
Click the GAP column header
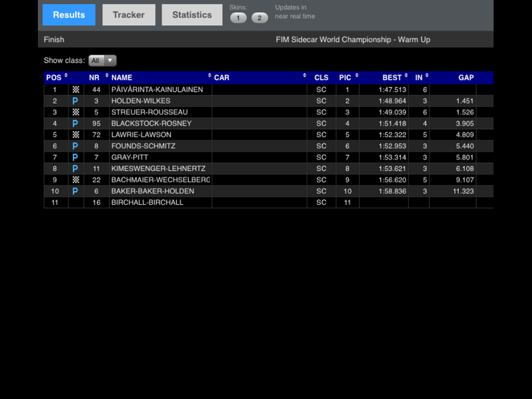click(x=466, y=77)
